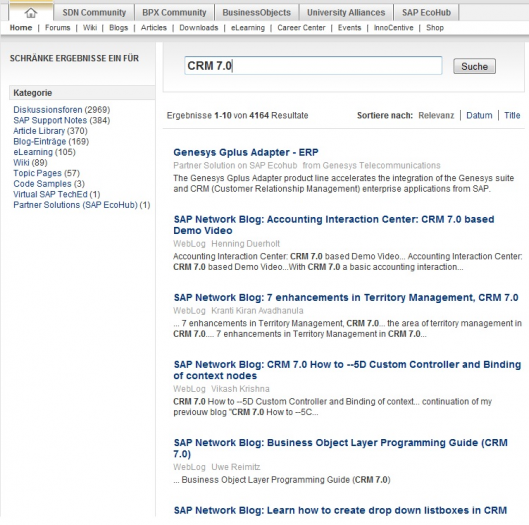This screenshot has height=525, width=529.
Task: Switch to BPX Community tab
Action: 174,13
